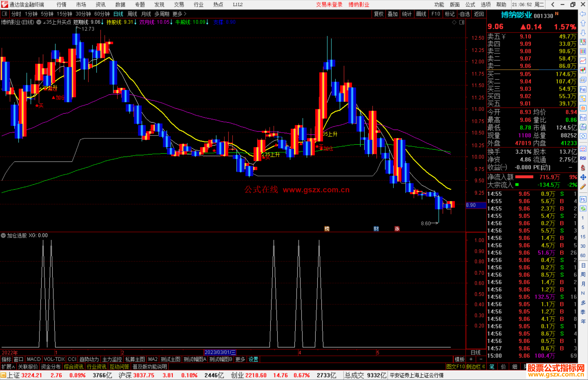Image resolution: width=588 pixels, height=380 pixels.
Task: Toggle the 加仓选股 indicator round checkmark
Action: click(x=3, y=235)
